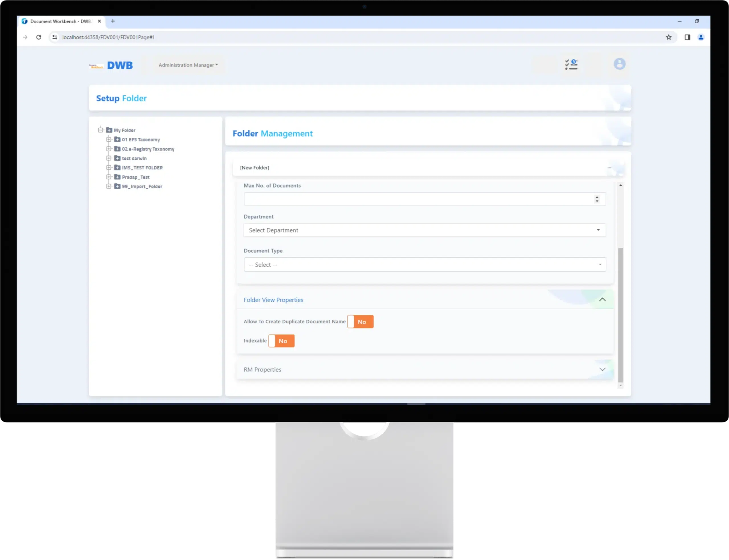Click the test darwin folder icon

[117, 158]
